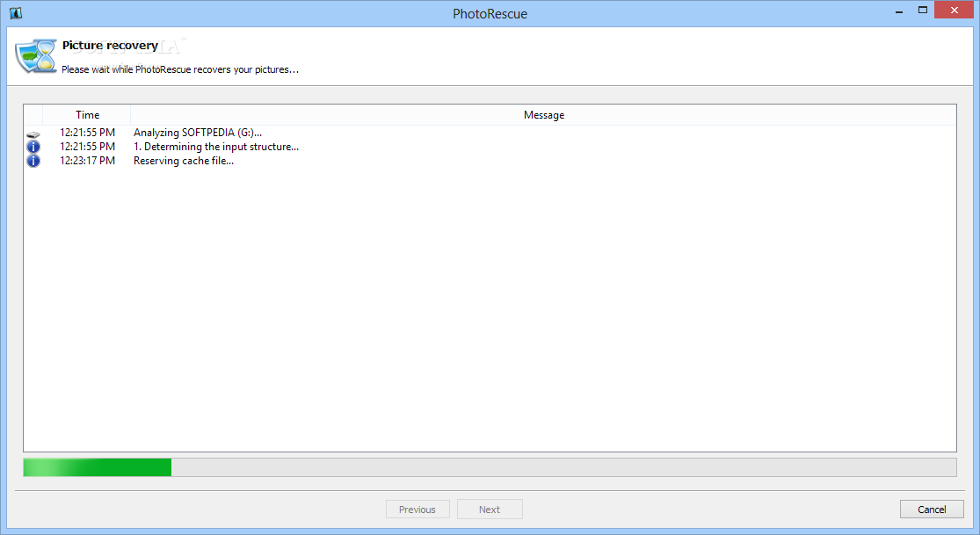Click the Time column header

point(87,115)
